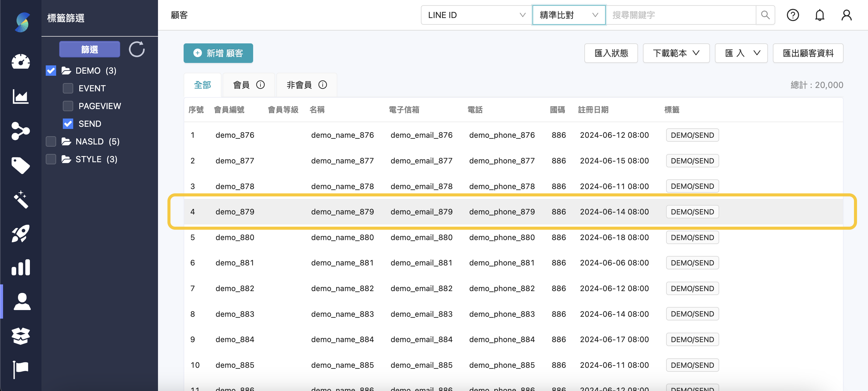The image size is (868, 391).
Task: Click the 新增 顧客 button
Action: coord(218,53)
